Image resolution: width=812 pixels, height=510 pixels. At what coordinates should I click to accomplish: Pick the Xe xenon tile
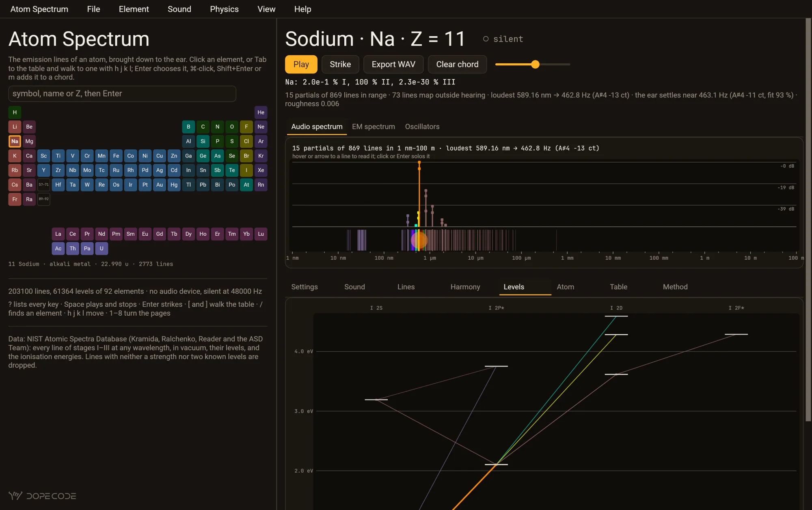pos(261,170)
